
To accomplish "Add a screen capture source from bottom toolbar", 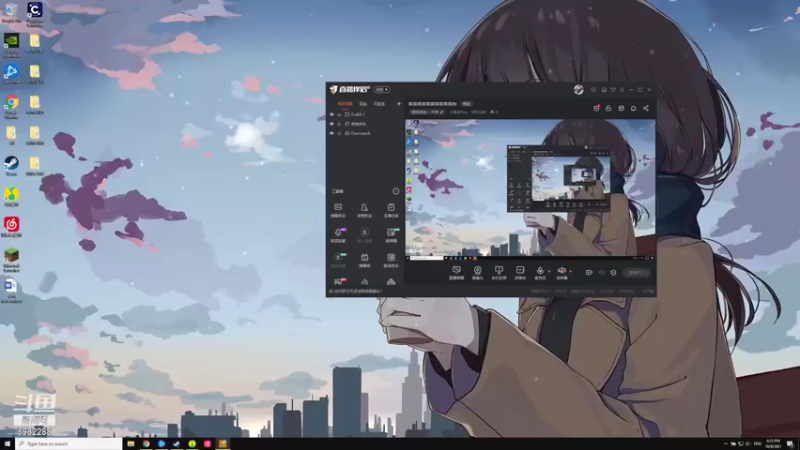I will pos(456,272).
